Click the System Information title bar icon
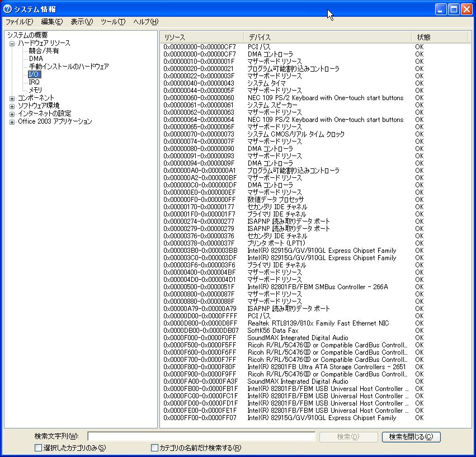The height and width of the screenshot is (457, 476). pyautogui.click(x=8, y=10)
